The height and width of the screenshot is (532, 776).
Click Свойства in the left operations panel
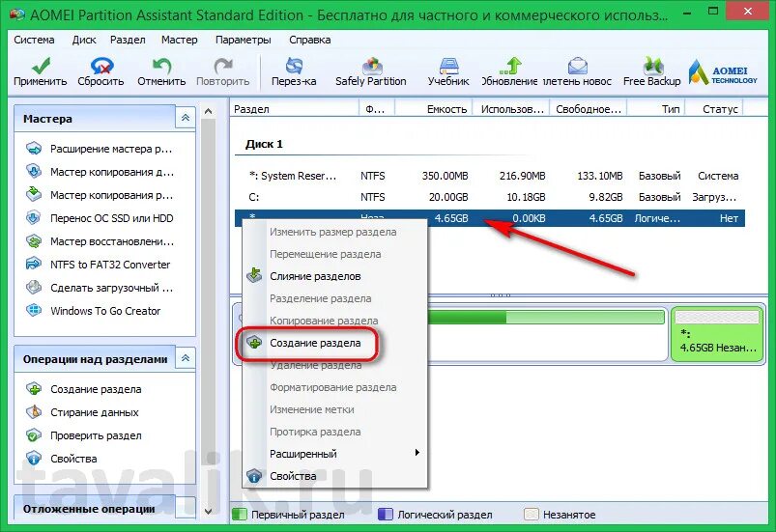point(62,459)
